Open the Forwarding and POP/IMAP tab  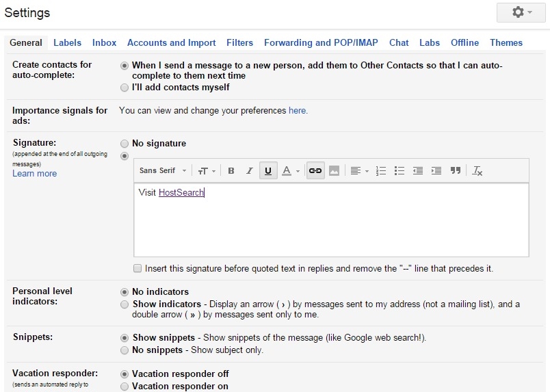pyautogui.click(x=321, y=42)
